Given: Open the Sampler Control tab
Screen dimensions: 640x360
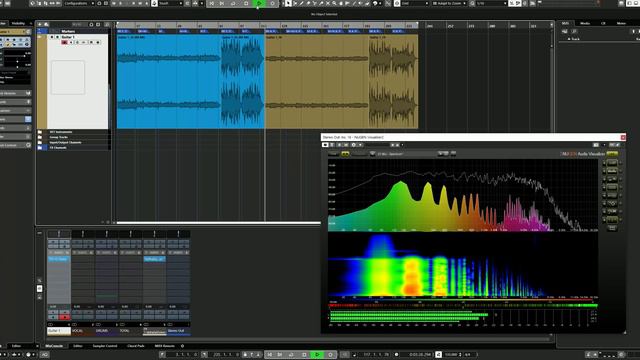Looking at the screenshot, I should coord(105,346).
